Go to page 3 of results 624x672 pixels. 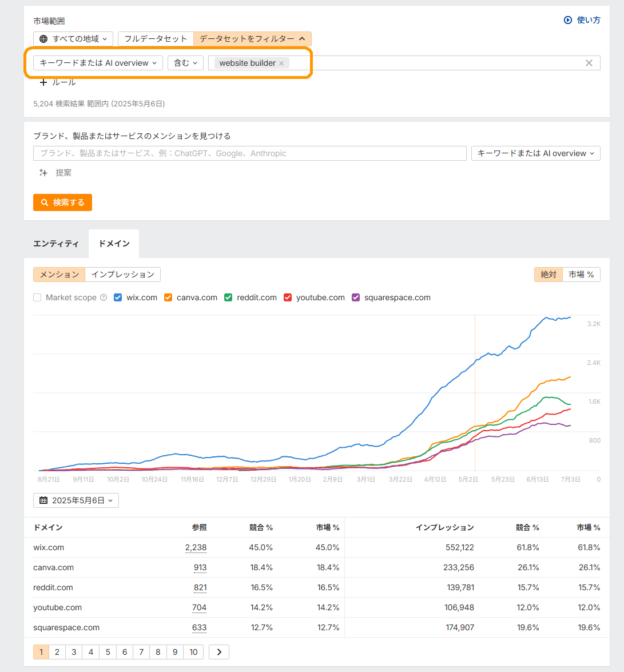click(x=74, y=652)
